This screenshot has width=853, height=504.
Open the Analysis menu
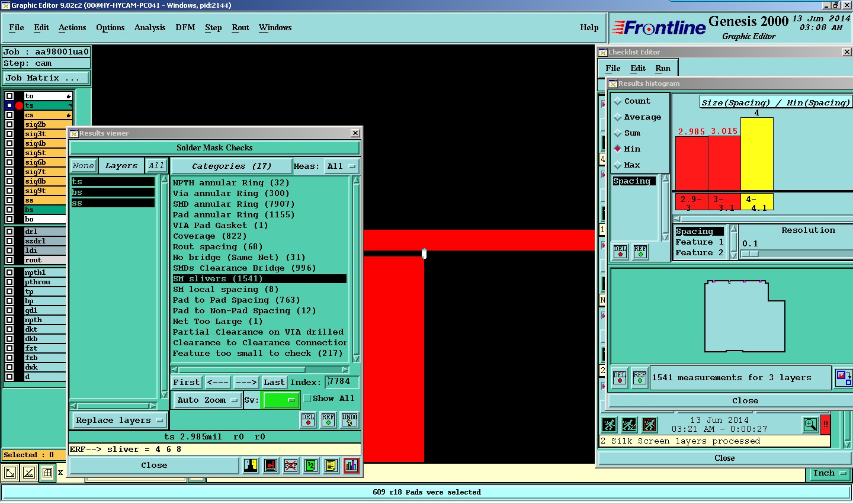point(150,28)
